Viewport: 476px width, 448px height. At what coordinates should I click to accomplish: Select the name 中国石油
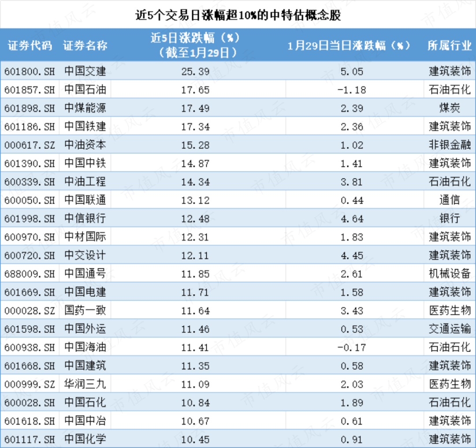pyautogui.click(x=85, y=90)
